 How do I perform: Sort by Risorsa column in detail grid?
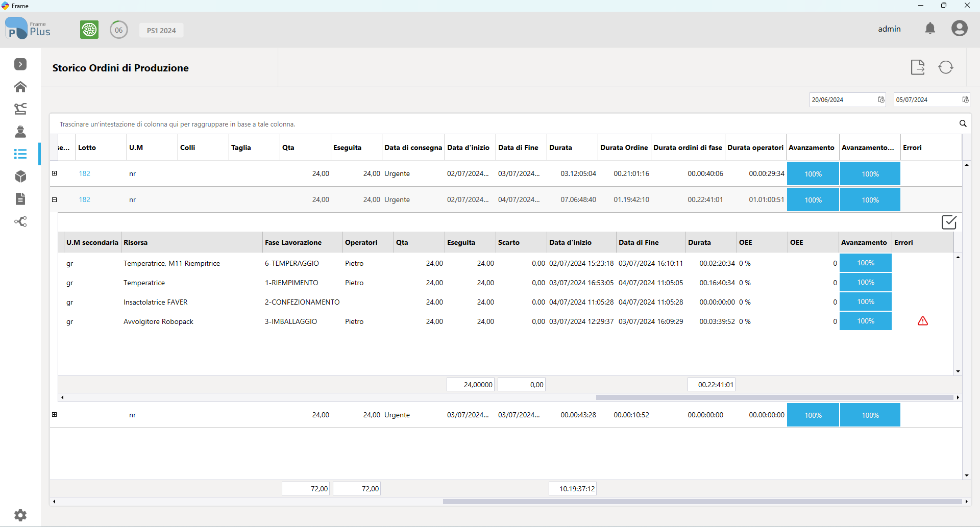click(x=191, y=242)
